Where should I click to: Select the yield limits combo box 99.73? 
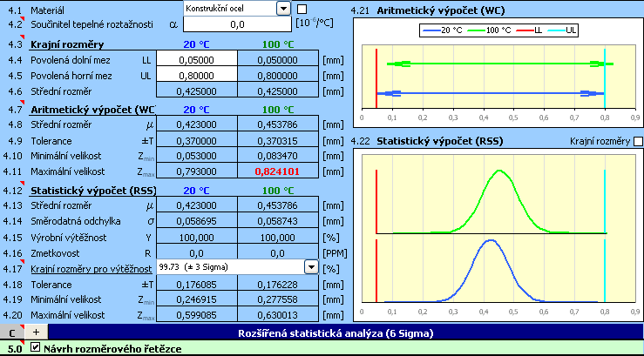click(x=237, y=267)
